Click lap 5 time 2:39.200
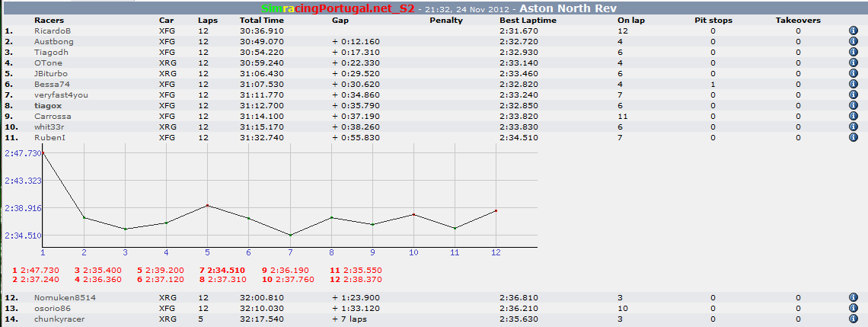This screenshot has height=327, width=868. click(164, 270)
